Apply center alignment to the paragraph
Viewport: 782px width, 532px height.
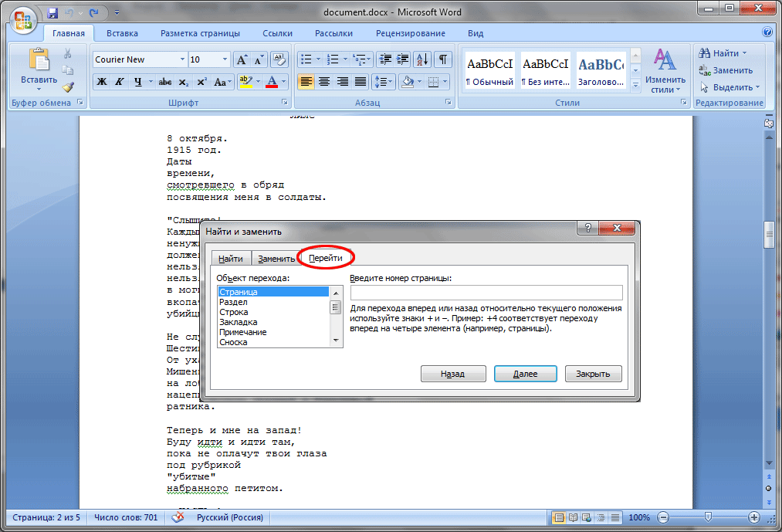324,82
